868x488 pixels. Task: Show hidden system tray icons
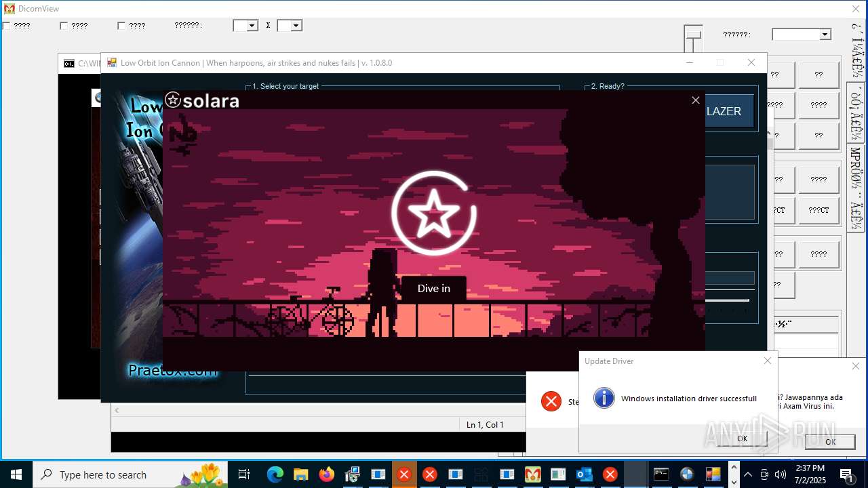click(x=748, y=474)
